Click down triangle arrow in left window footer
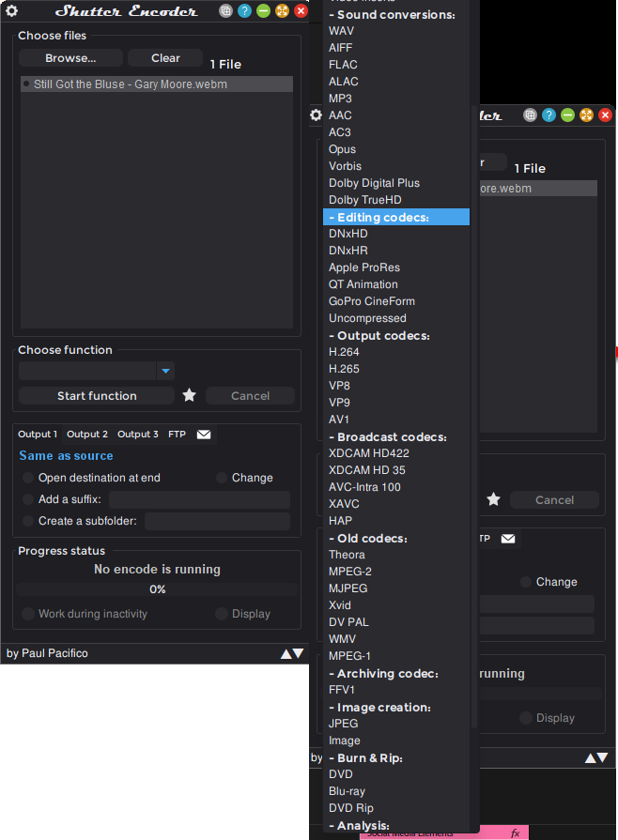This screenshot has height=840, width=618. (298, 653)
